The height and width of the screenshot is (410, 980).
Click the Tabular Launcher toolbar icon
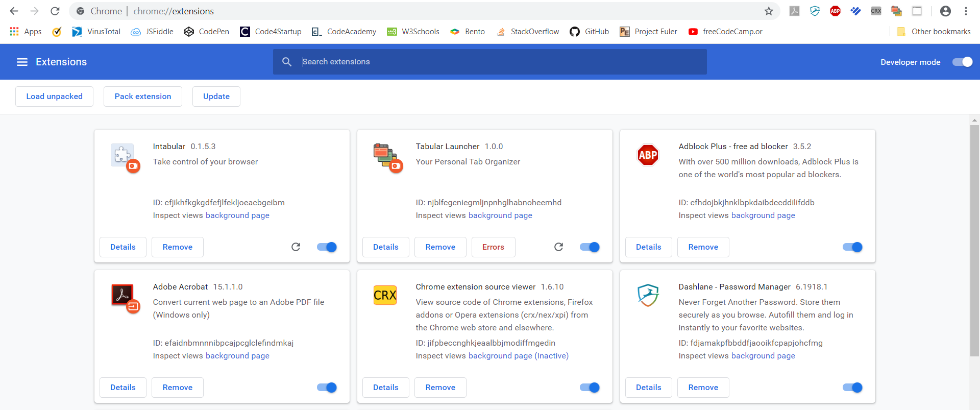tap(896, 11)
